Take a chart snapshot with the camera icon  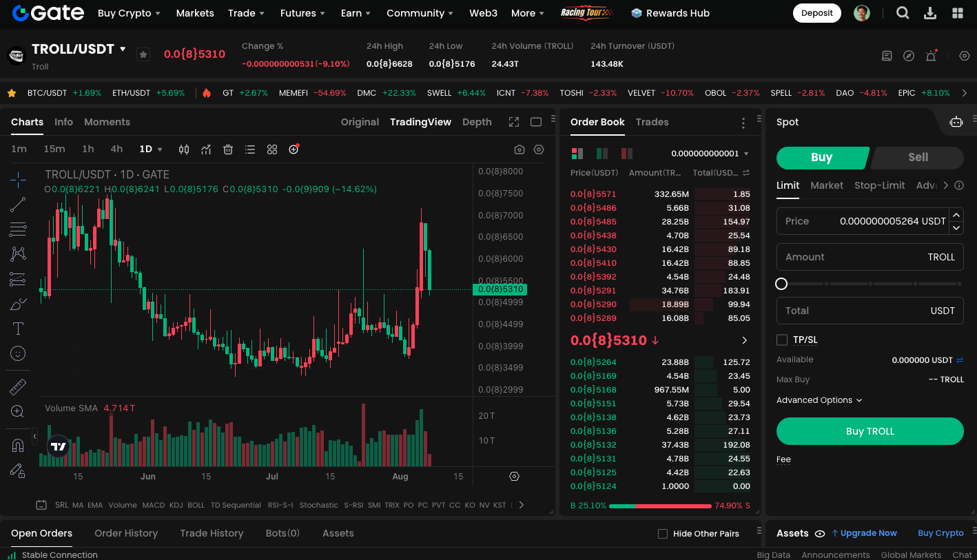click(x=520, y=149)
